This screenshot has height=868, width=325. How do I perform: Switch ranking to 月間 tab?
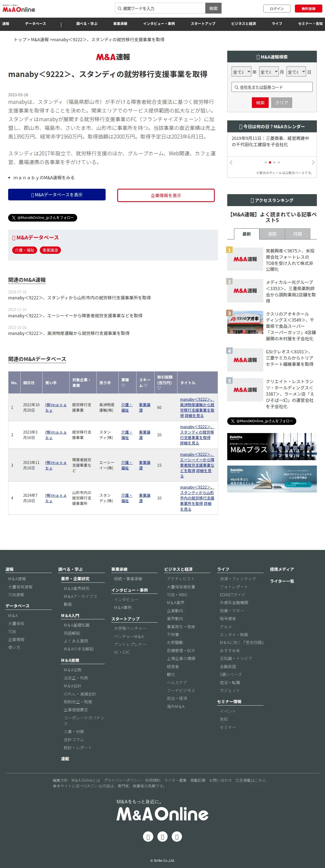pyautogui.click(x=297, y=234)
